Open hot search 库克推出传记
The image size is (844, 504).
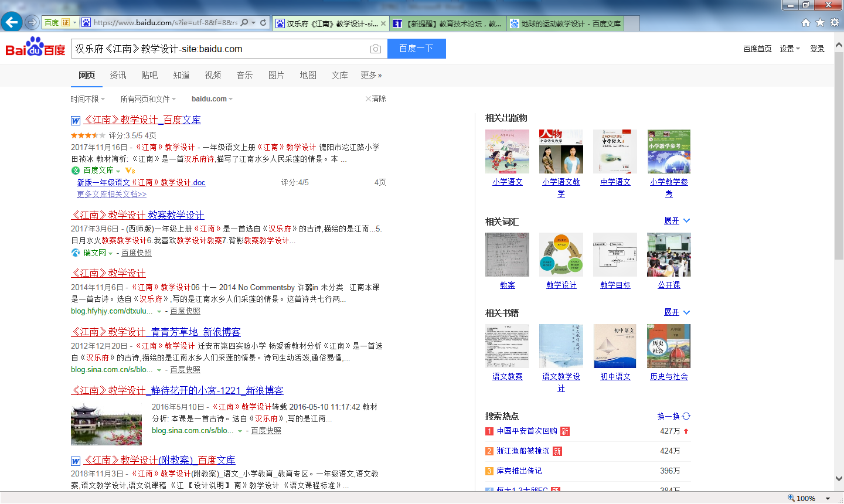(x=519, y=471)
